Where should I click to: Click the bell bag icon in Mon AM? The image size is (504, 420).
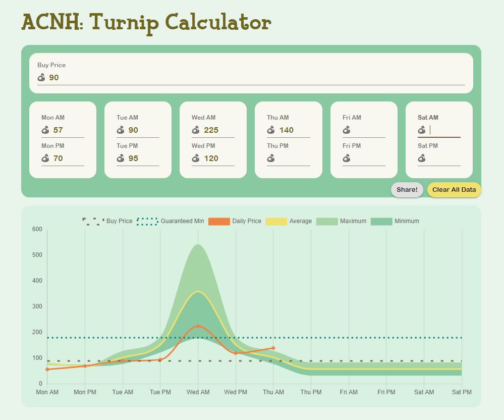45,130
